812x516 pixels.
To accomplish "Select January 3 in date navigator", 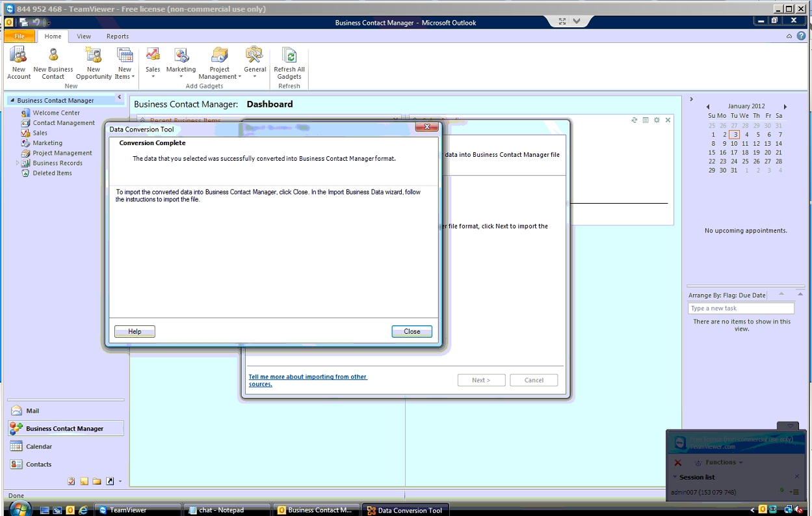I will point(734,135).
